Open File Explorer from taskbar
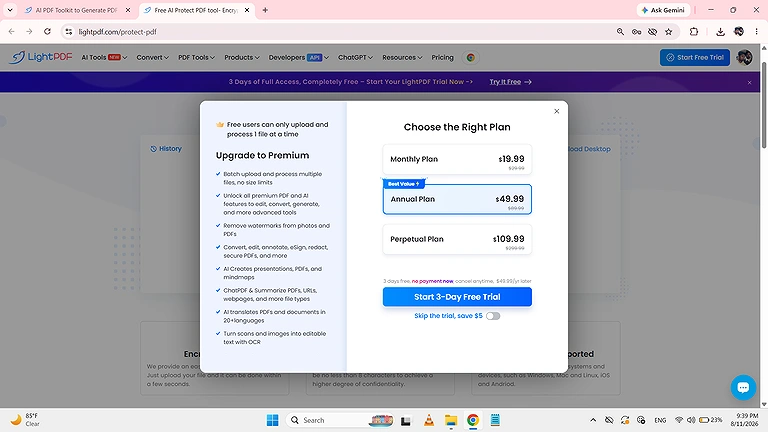The height and width of the screenshot is (432, 768). click(x=451, y=420)
